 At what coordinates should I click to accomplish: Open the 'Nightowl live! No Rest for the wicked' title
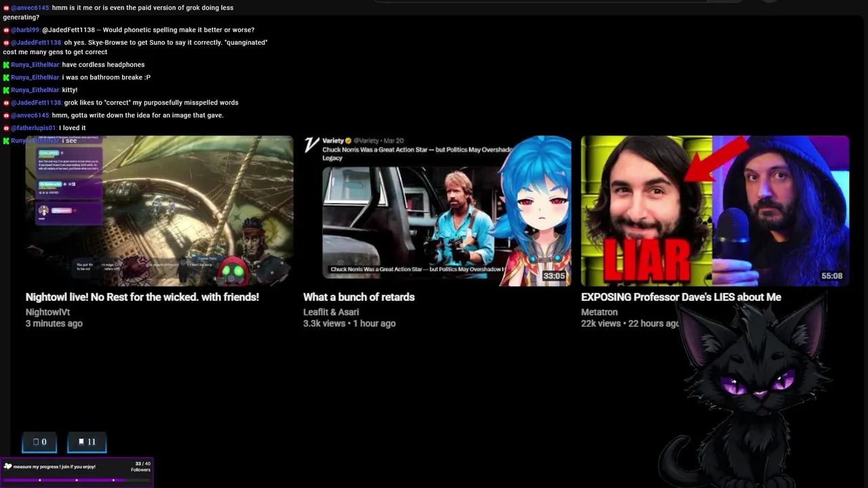tap(142, 297)
